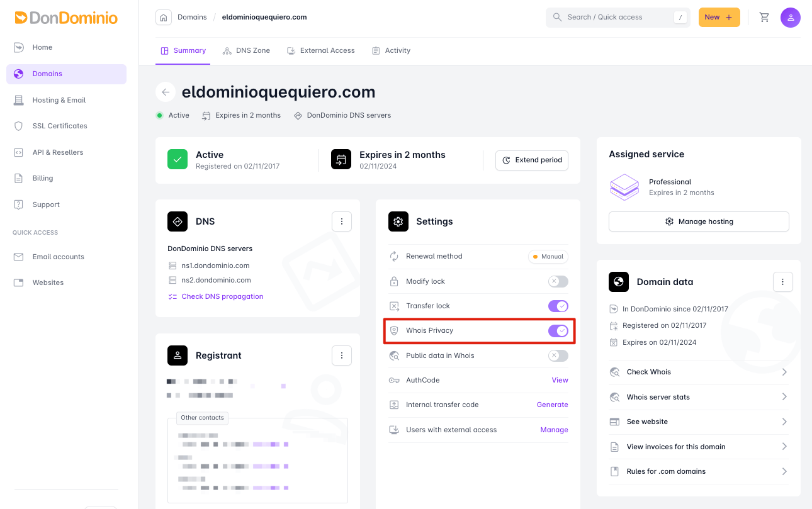Open the DNS card three-dot menu
Viewport: 812px width, 509px height.
point(342,221)
